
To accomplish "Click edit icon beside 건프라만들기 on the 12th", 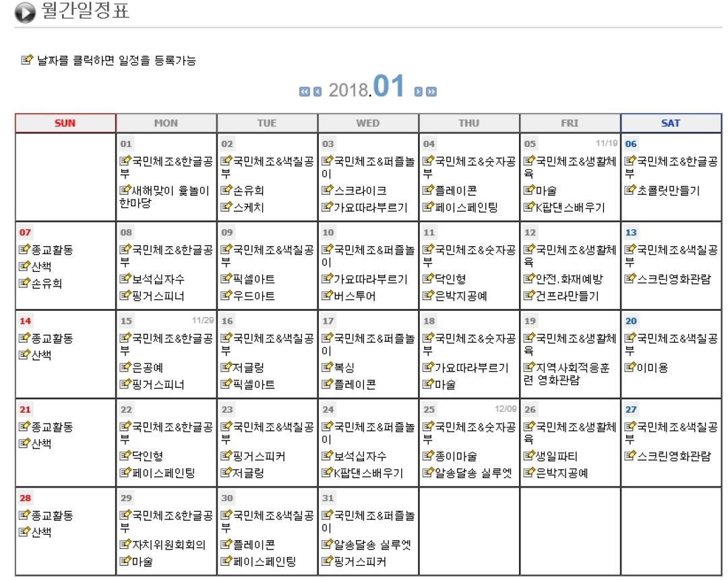I will [529, 295].
